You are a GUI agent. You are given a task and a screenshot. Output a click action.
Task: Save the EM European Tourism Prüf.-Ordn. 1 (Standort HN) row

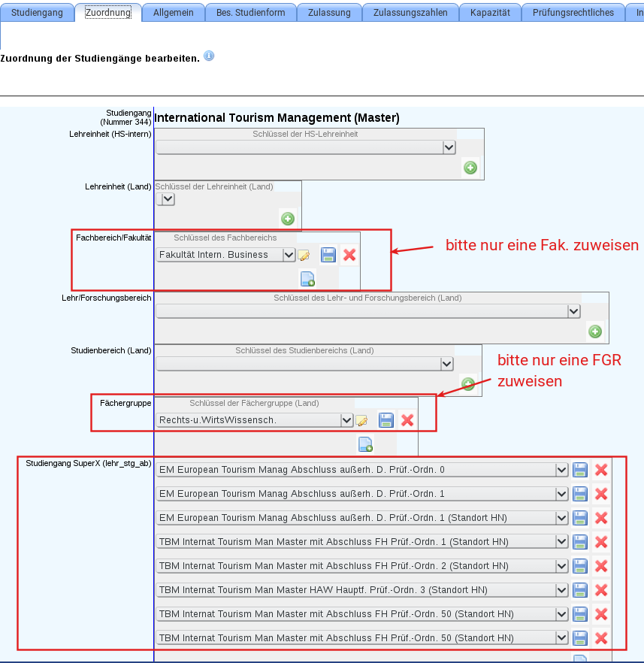click(580, 518)
